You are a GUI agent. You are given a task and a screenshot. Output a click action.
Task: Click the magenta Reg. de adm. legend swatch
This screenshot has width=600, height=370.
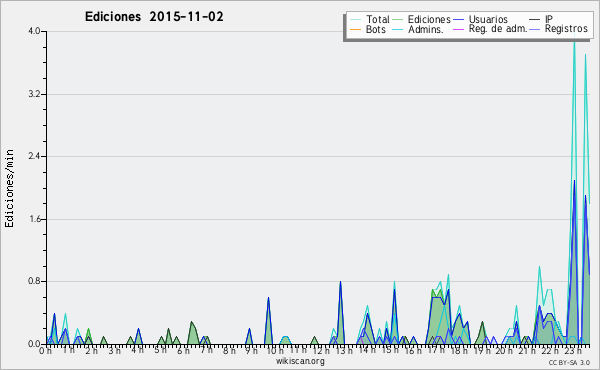pos(458,29)
